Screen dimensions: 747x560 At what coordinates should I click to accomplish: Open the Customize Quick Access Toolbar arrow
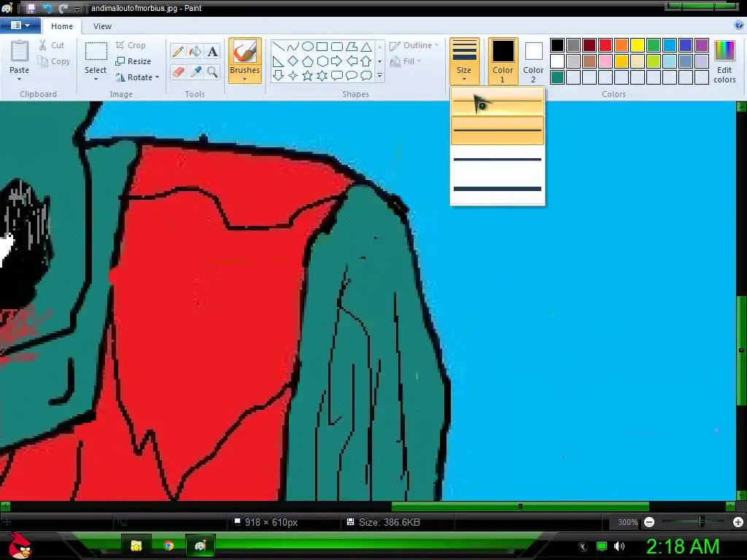click(77, 9)
